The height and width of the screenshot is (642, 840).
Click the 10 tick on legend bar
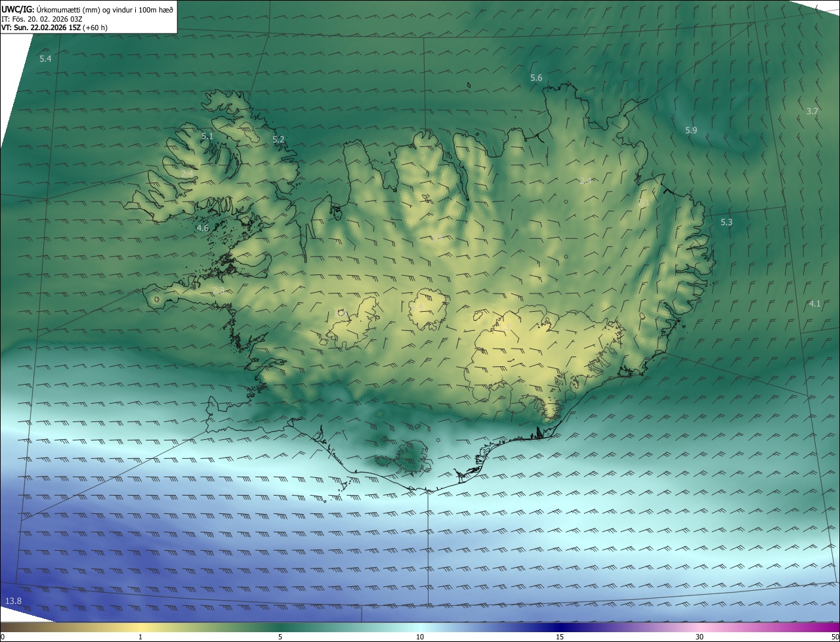tap(420, 637)
